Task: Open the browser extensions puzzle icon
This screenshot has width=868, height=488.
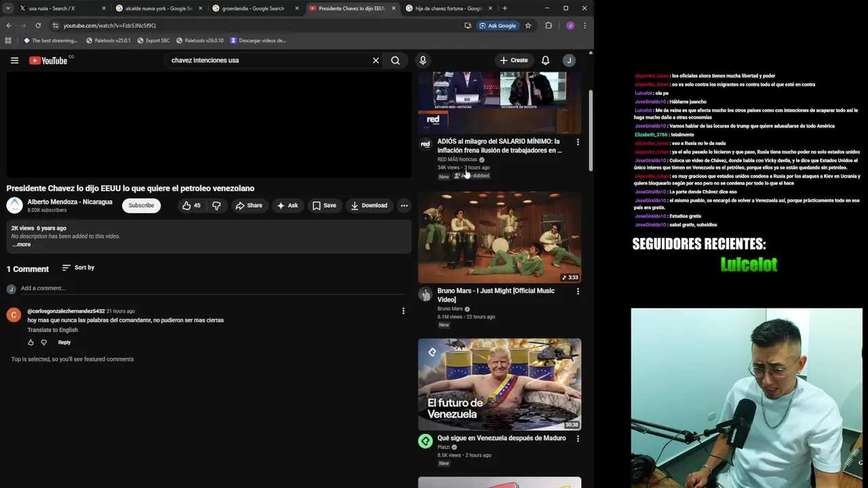Action: (549, 25)
